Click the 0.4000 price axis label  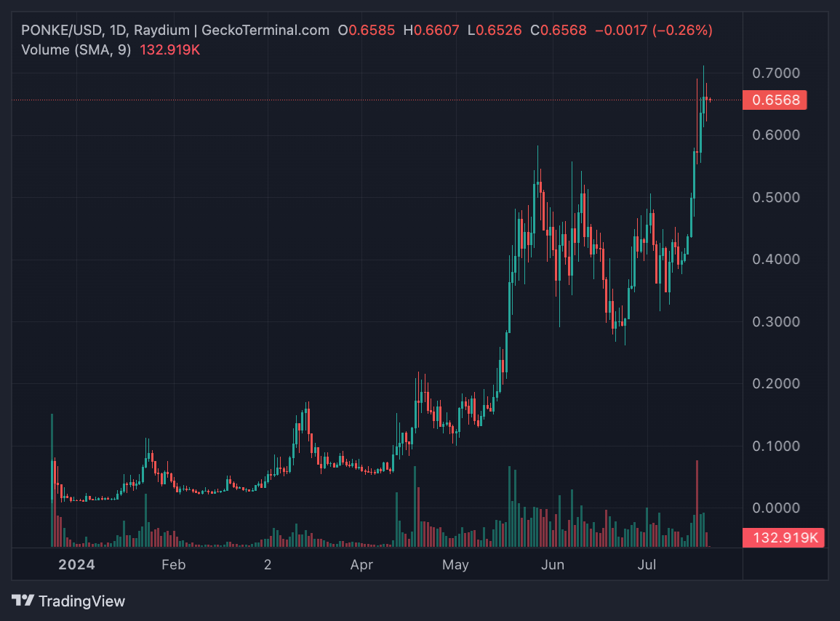(x=776, y=260)
